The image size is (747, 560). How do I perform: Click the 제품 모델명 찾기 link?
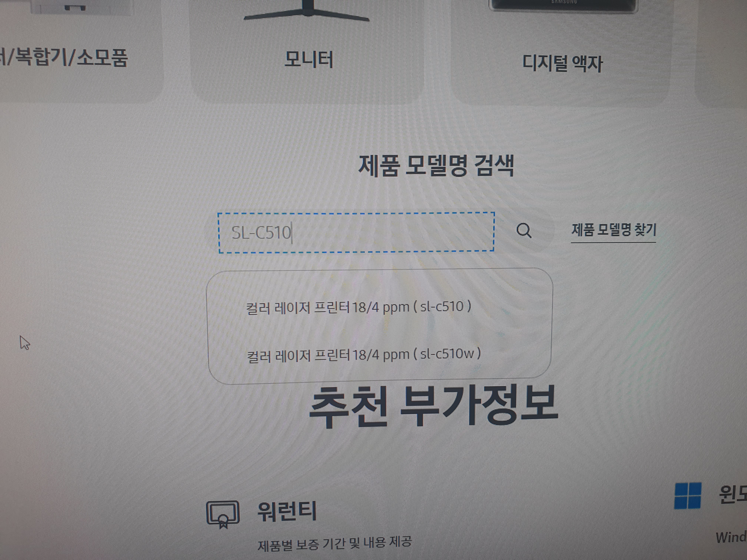(613, 230)
